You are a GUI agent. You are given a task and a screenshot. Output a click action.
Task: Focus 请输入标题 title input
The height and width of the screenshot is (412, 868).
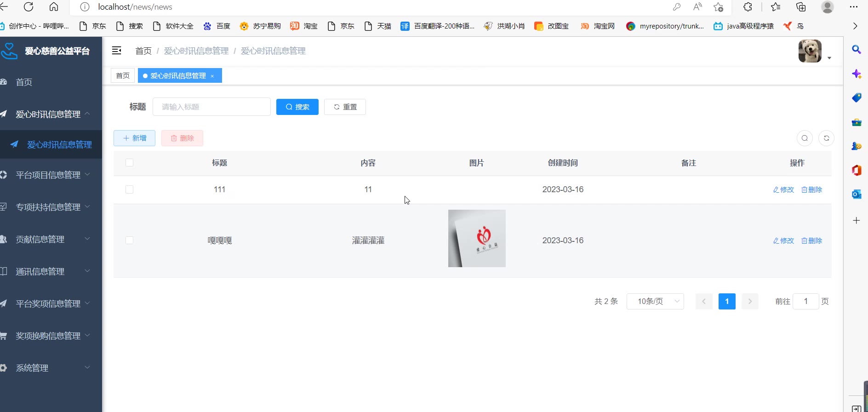click(211, 107)
